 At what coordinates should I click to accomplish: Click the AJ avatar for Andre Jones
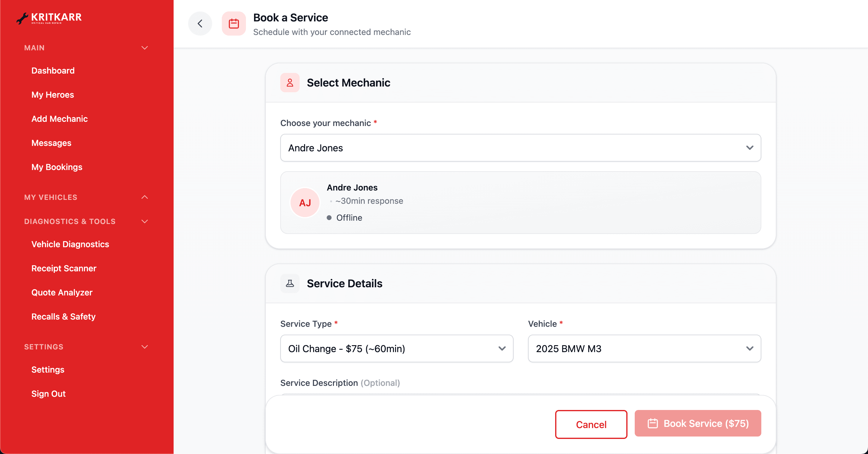[305, 202]
